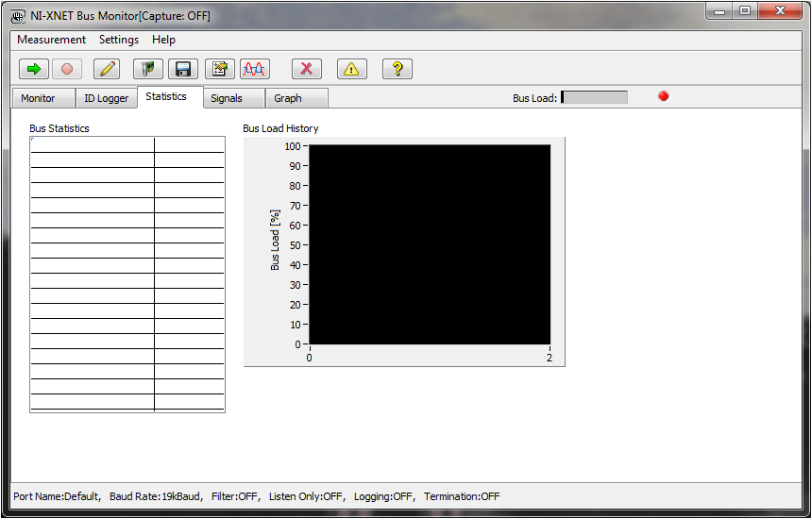Click the Bus Load History chart area

tap(430, 244)
